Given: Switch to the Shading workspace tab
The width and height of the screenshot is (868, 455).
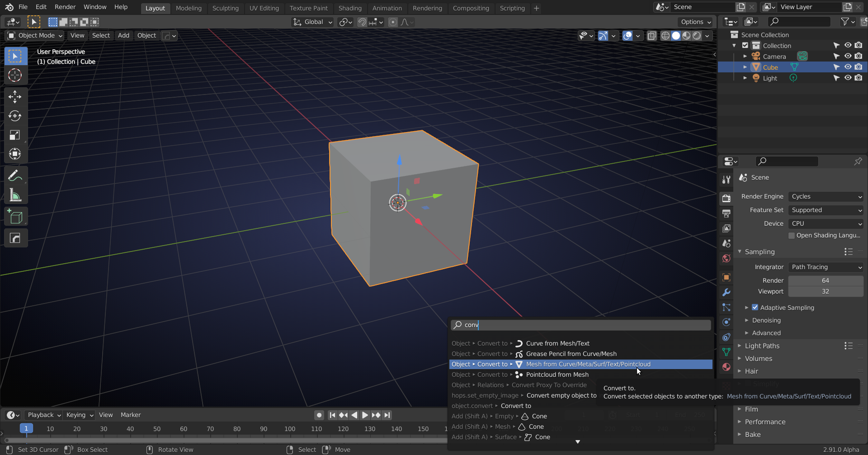Looking at the screenshot, I should pyautogui.click(x=350, y=8).
